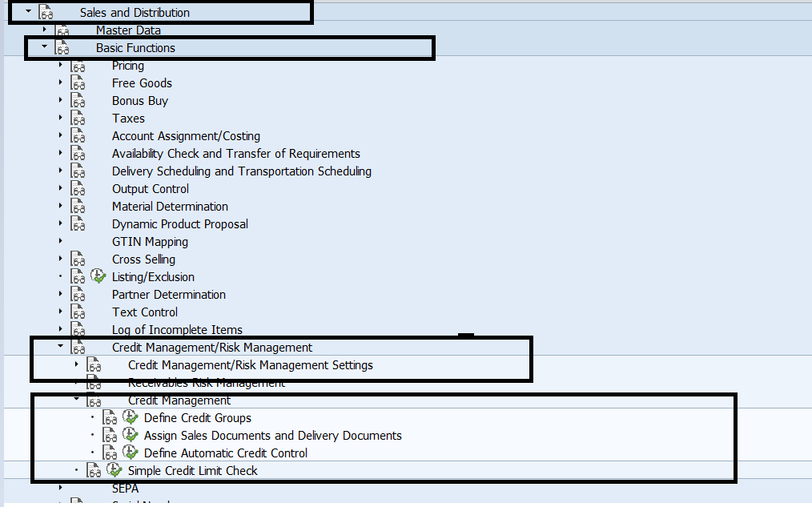The image size is (812, 507).
Task: Select the Log of Incomplete Items entry
Action: [x=177, y=330]
